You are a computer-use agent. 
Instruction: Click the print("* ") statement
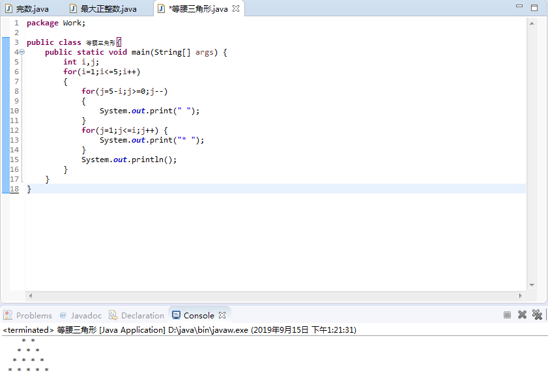click(x=152, y=141)
